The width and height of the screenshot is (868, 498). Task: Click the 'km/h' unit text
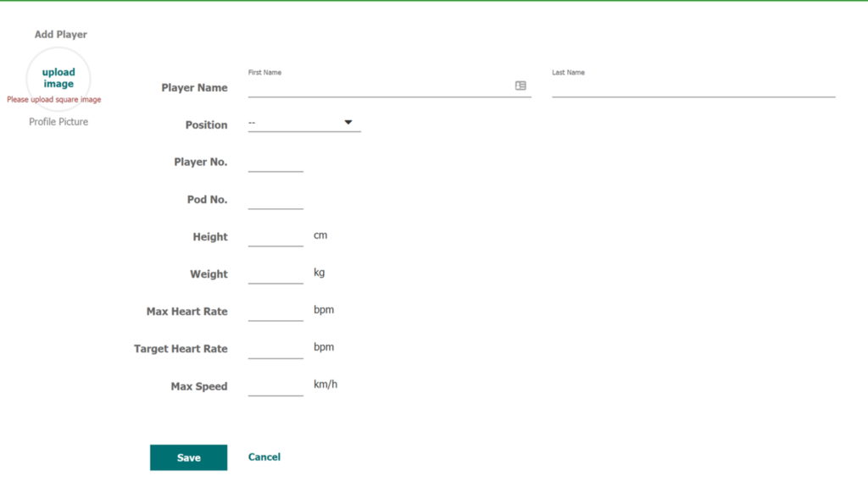pyautogui.click(x=325, y=384)
